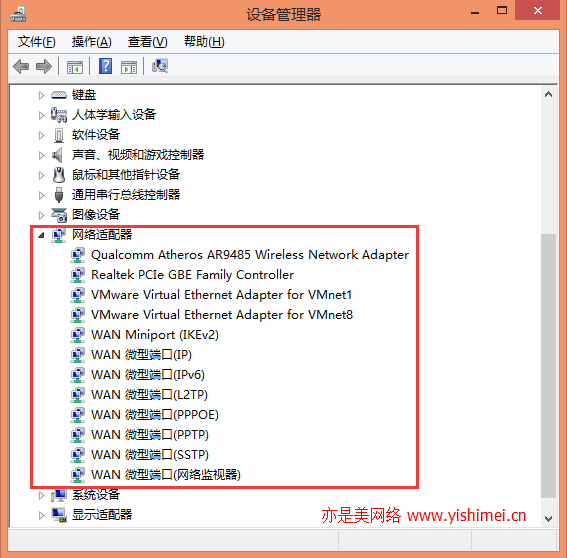Click the mouse icon beside 鼠标和其他指针设备

(x=59, y=175)
